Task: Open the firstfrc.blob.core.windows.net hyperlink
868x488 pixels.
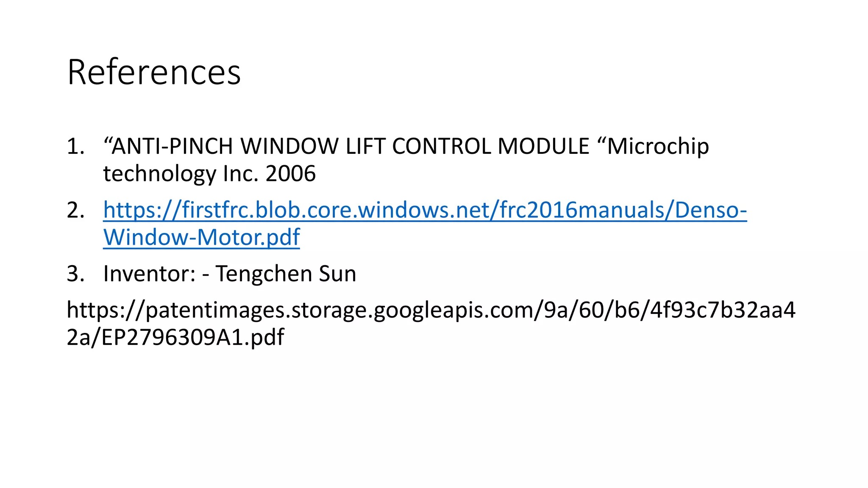Action: point(425,210)
